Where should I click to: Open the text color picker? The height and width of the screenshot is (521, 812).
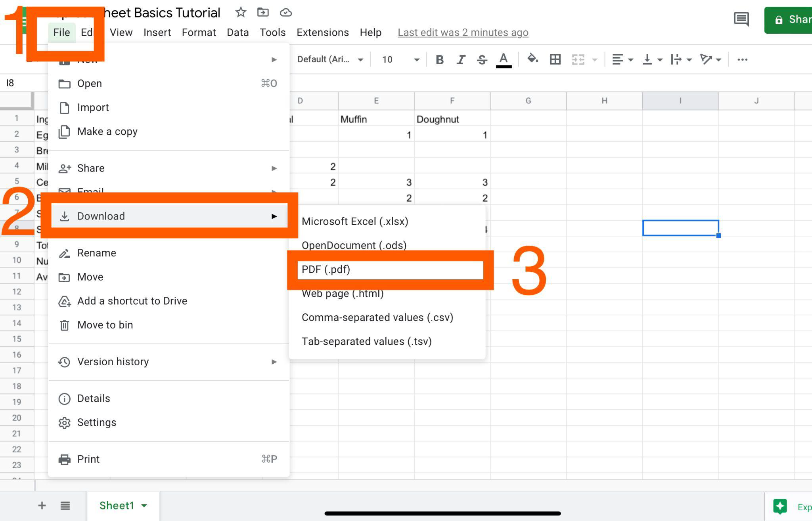(504, 60)
